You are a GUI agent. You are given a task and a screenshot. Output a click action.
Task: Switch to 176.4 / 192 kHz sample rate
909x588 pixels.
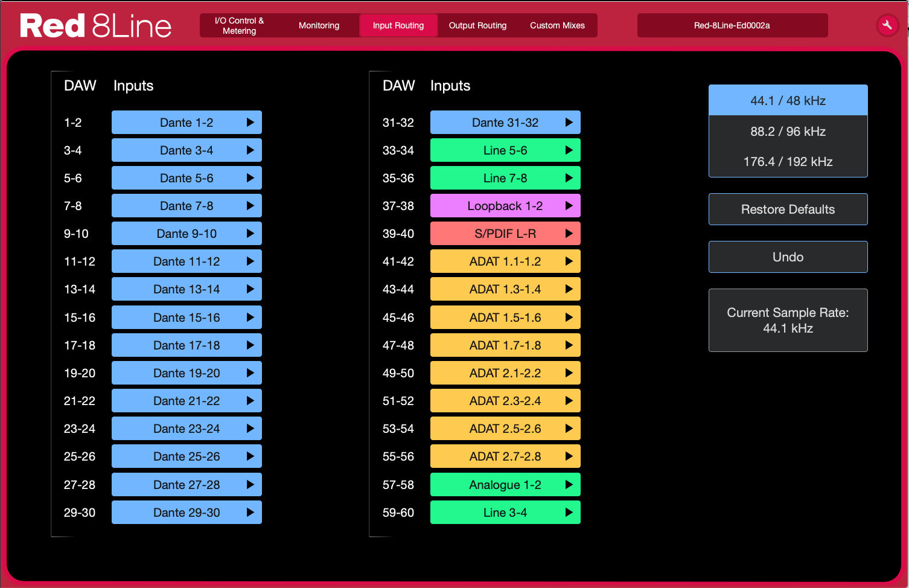click(788, 162)
